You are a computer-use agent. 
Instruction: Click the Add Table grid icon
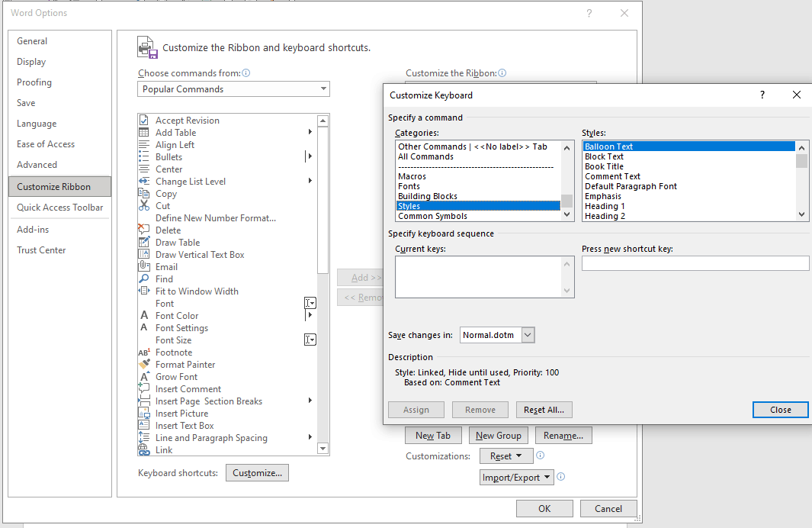[144, 133]
